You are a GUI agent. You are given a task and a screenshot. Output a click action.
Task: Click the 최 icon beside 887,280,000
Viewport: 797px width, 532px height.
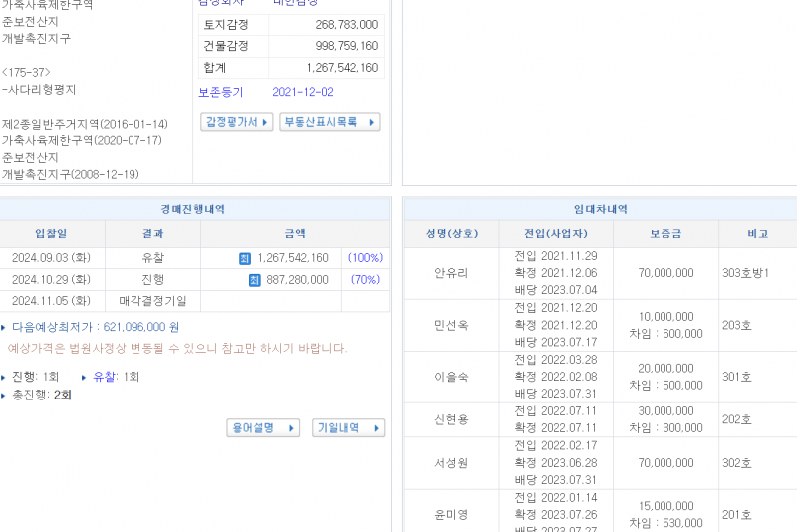click(x=254, y=280)
